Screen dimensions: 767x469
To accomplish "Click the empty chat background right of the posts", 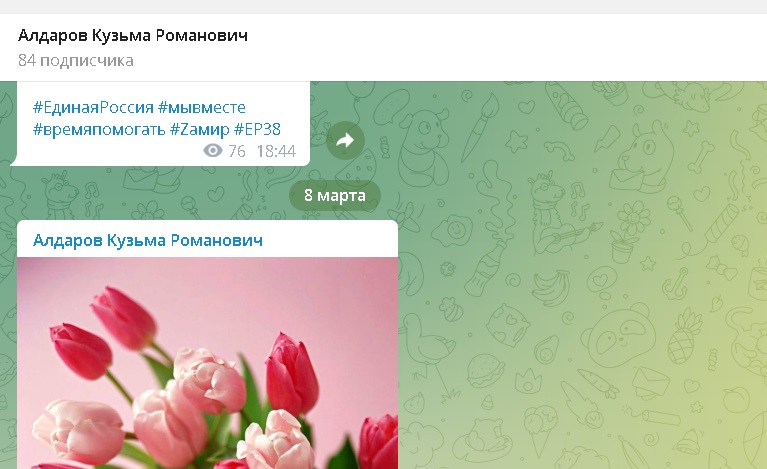I will (580, 300).
